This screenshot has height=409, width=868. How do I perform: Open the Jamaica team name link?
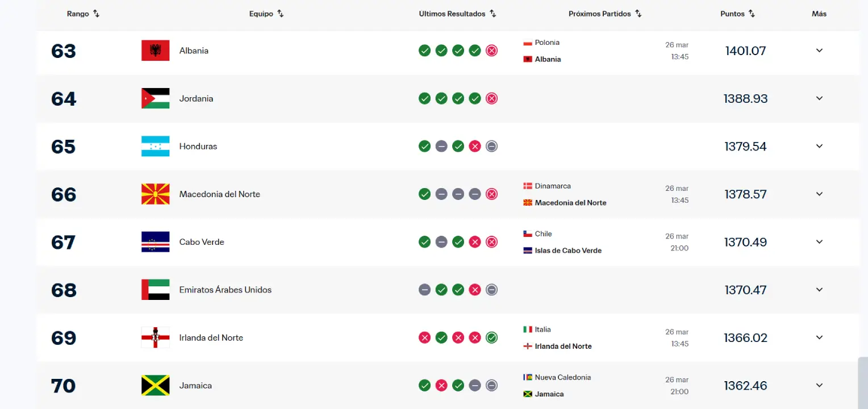point(195,385)
